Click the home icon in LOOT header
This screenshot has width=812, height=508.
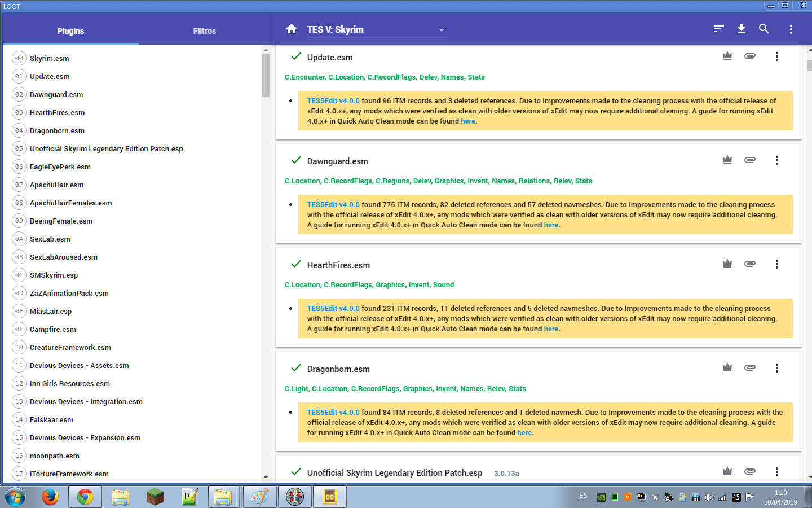291,29
